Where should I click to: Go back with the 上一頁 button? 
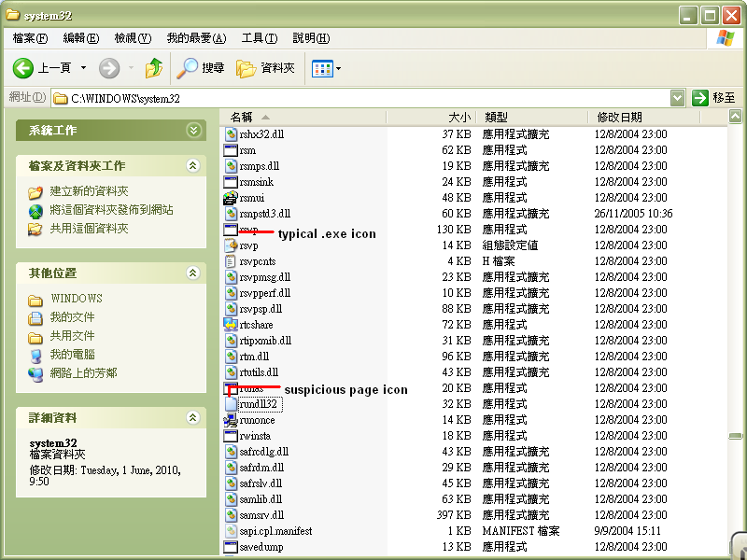(42, 68)
